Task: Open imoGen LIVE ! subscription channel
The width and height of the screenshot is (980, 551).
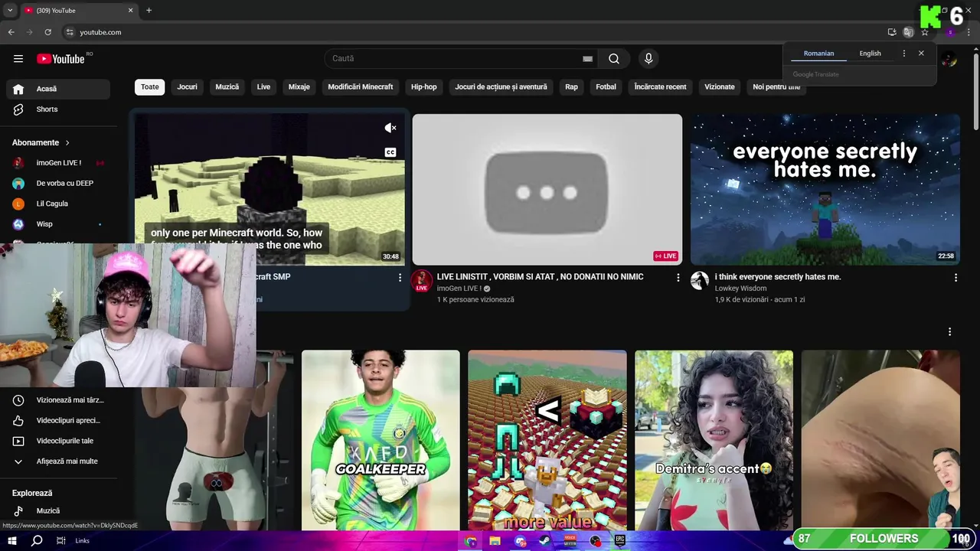Action: (58, 163)
